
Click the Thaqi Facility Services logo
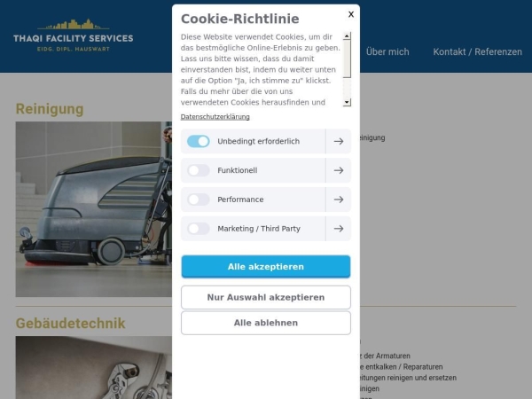coord(74,35)
